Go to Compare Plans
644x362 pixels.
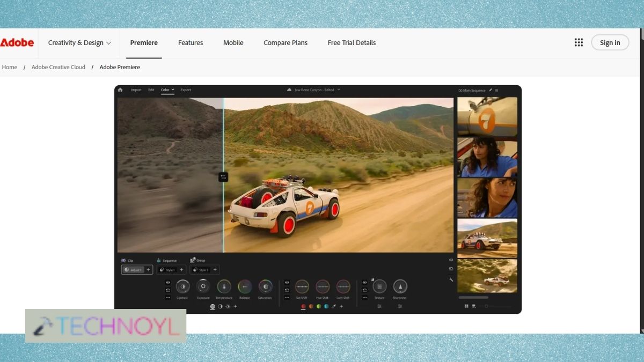coord(286,42)
